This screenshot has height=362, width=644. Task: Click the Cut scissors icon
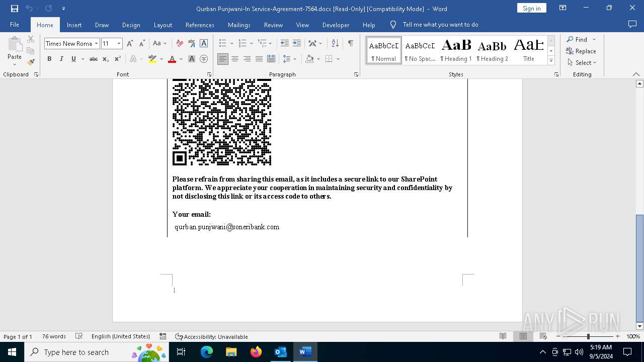point(31,39)
